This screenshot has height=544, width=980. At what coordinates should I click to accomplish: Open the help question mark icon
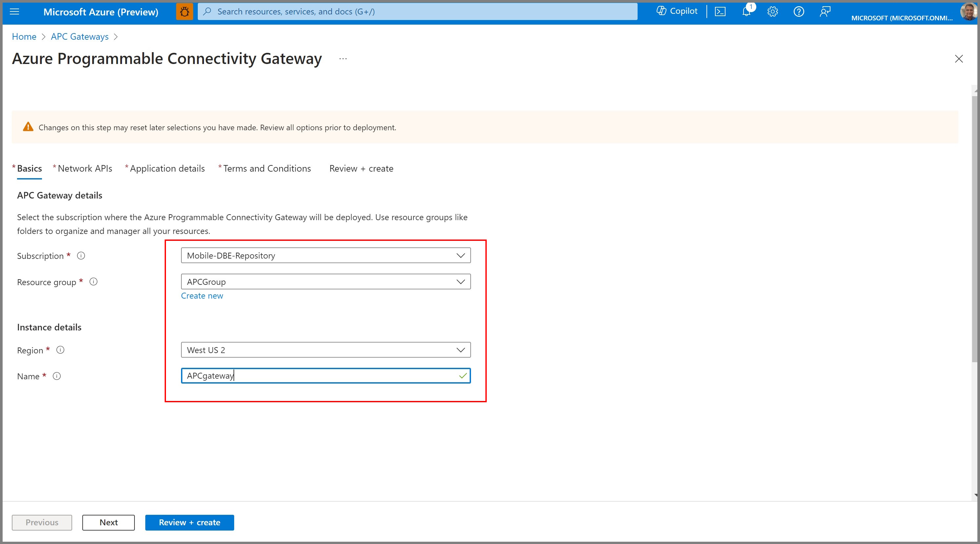pos(799,12)
